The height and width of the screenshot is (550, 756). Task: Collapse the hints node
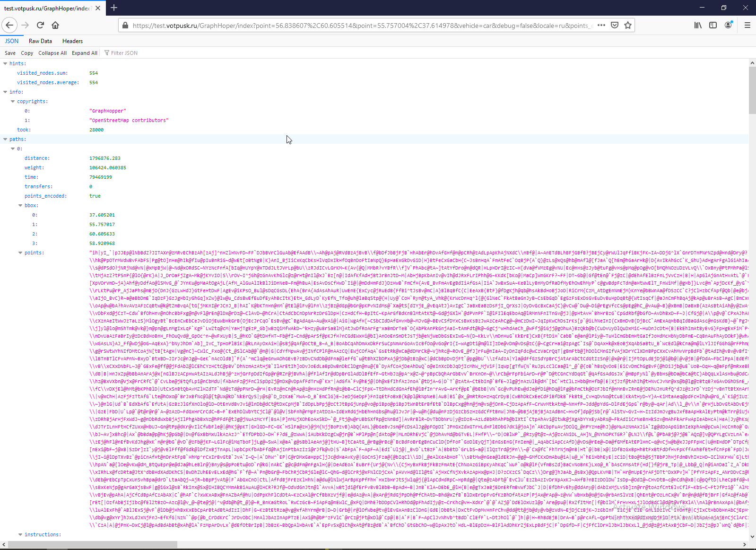point(5,63)
